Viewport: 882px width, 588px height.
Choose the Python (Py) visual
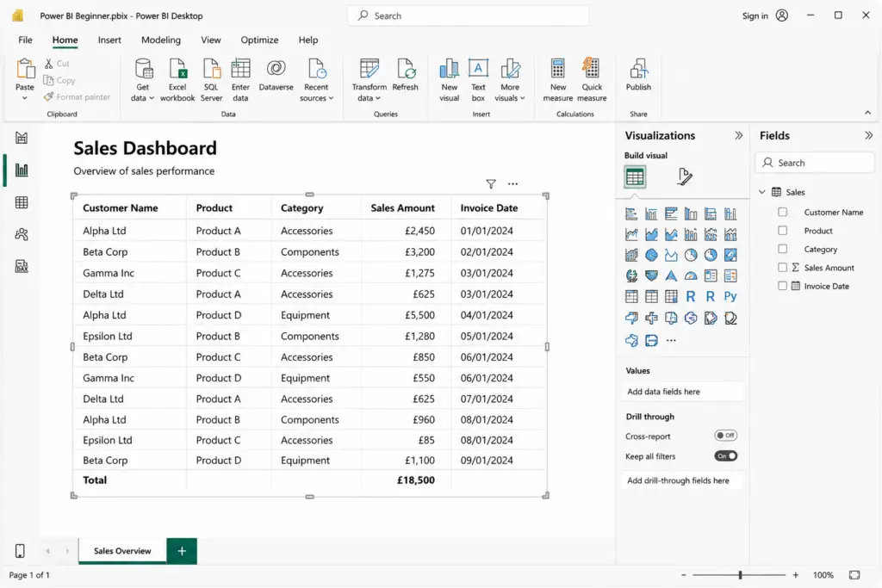coord(730,296)
